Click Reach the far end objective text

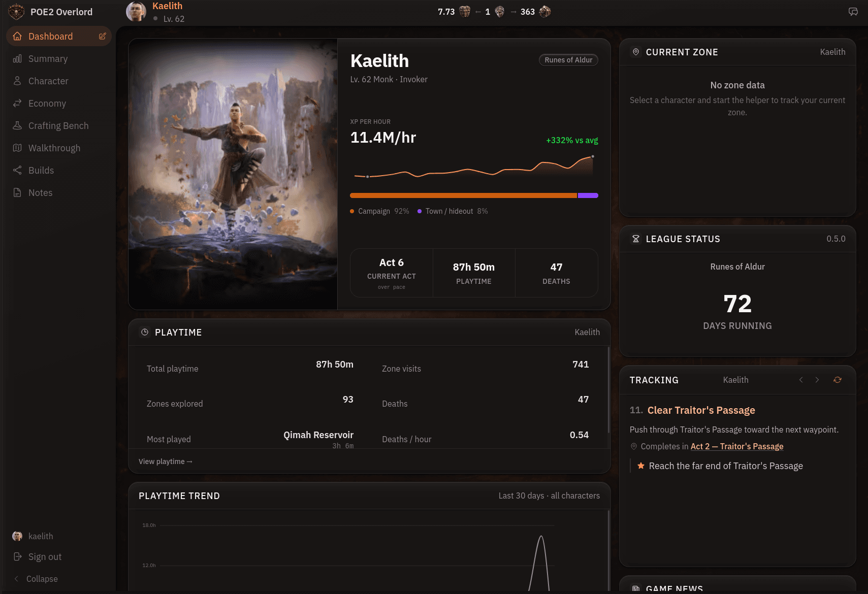click(x=726, y=466)
